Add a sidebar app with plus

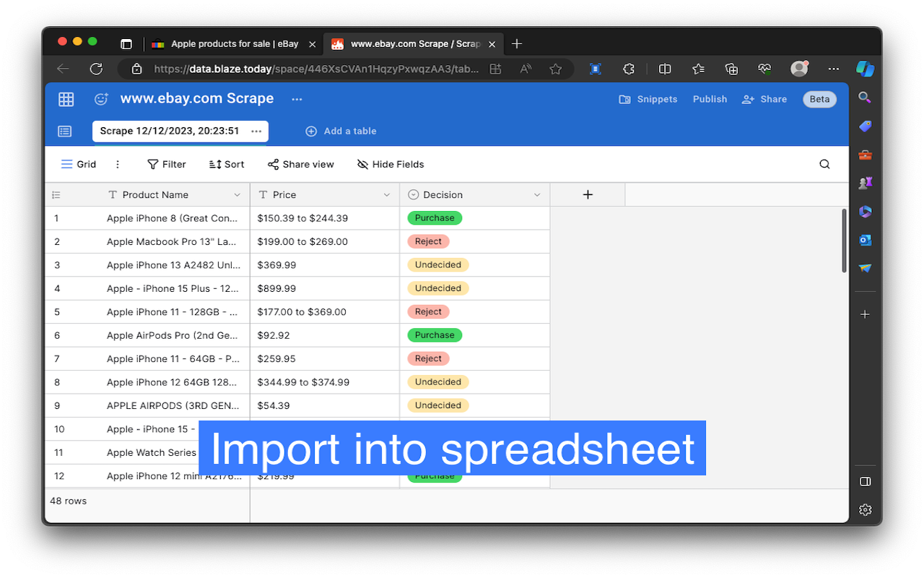coord(865,314)
